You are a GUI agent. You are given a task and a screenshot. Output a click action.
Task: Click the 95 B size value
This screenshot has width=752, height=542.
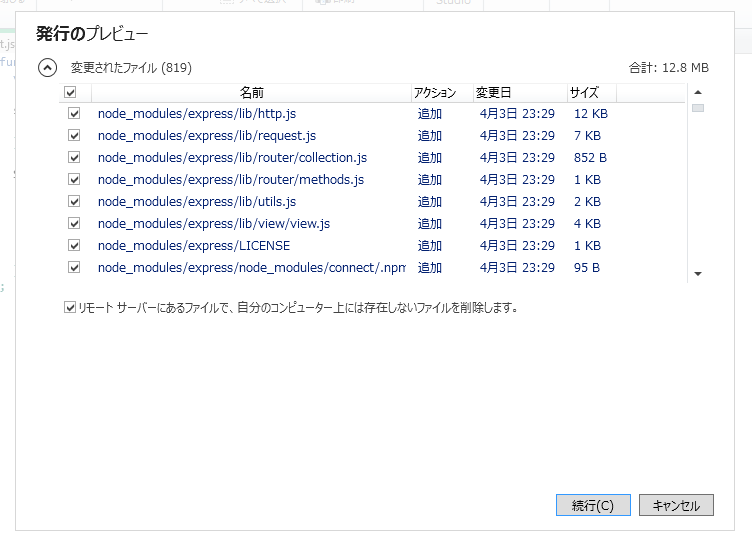click(587, 267)
